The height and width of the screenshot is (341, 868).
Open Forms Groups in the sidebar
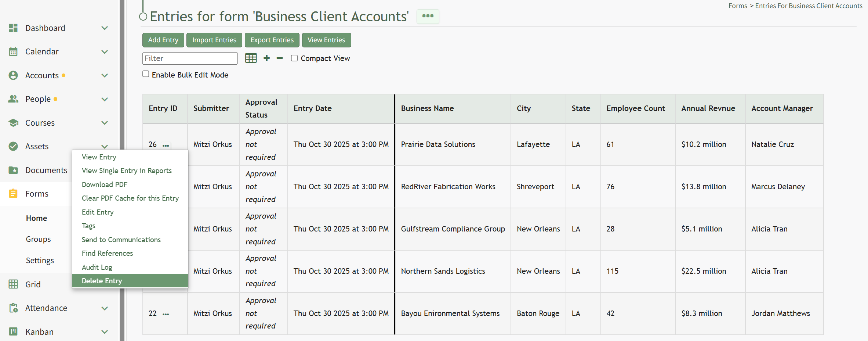coord(38,239)
